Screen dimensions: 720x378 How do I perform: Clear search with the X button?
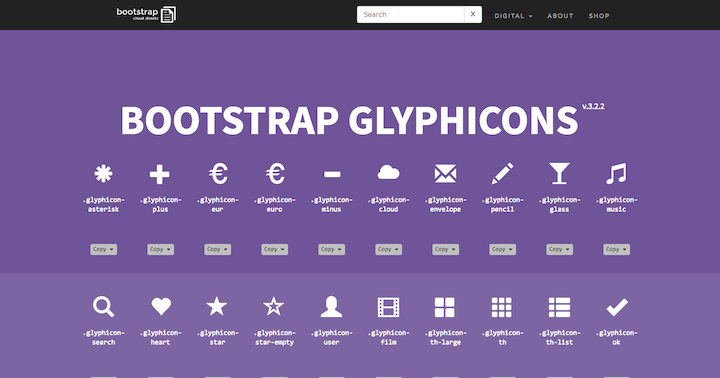(473, 14)
